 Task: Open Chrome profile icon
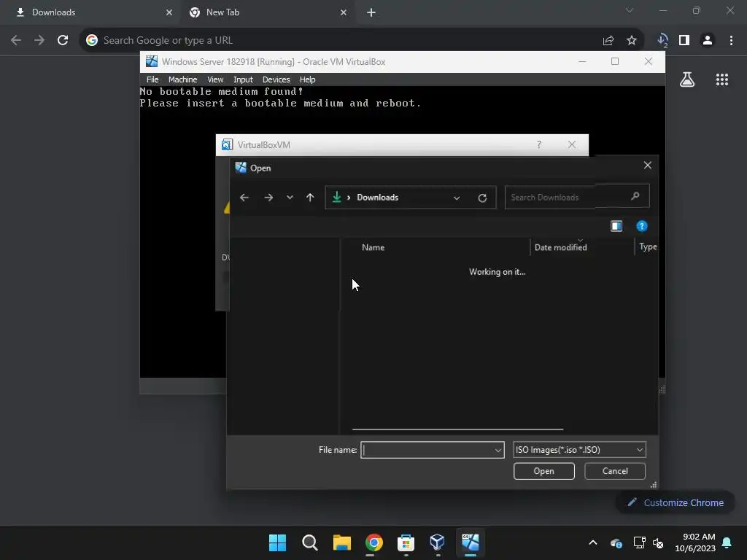point(708,41)
